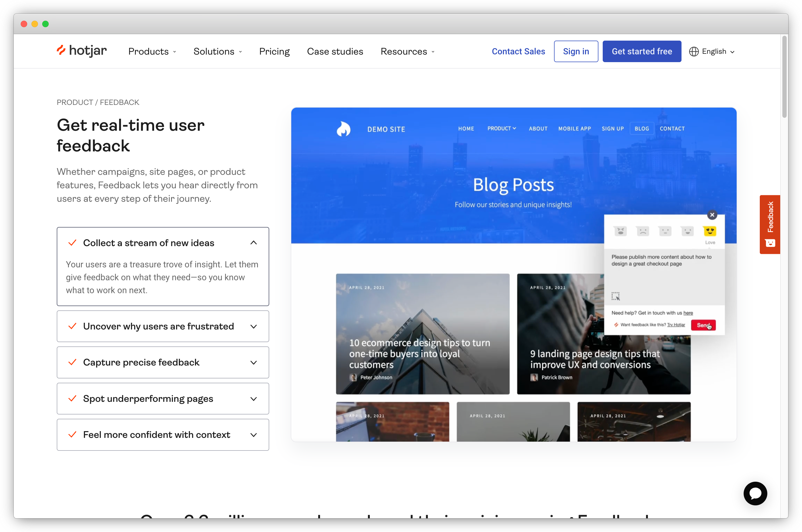Open the Solutions dropdown menu
The height and width of the screenshot is (532, 802).
click(218, 51)
